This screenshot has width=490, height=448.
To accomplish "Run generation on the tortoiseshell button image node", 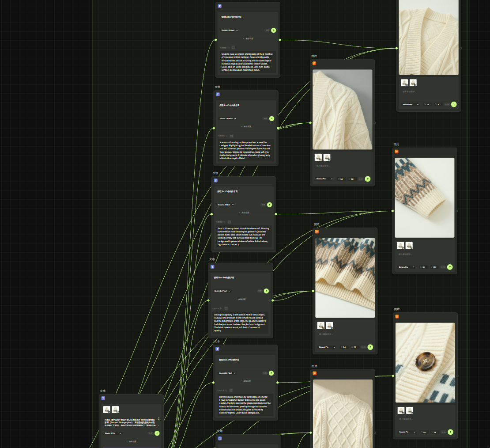I will (x=450, y=432).
